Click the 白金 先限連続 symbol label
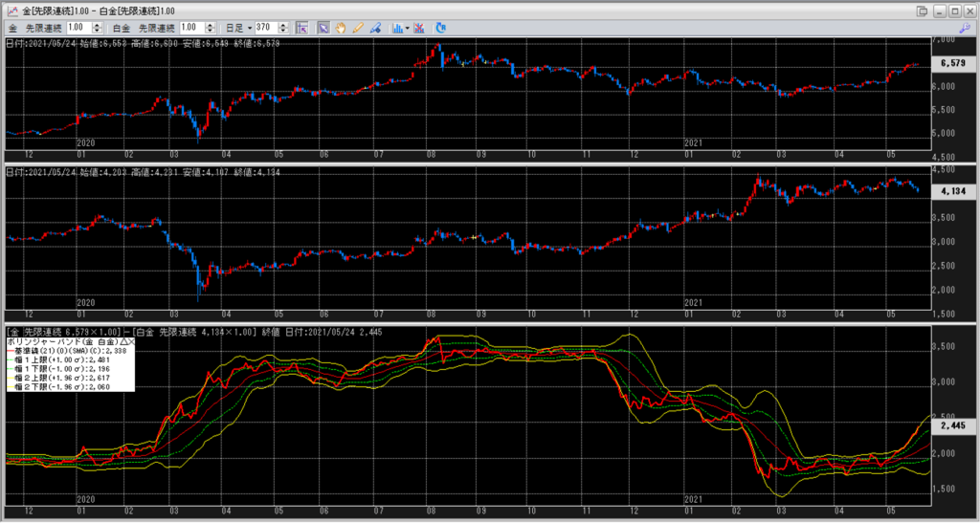The image size is (980, 523). [x=144, y=28]
